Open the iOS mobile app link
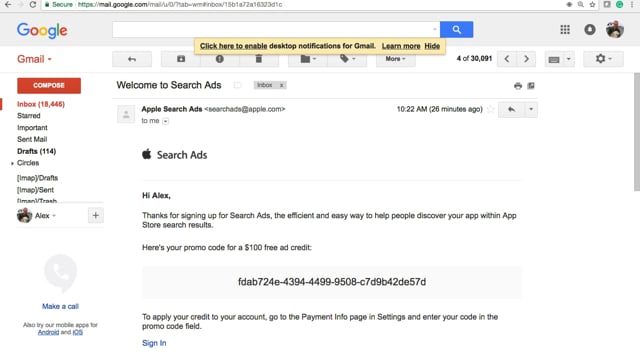Screen dimensions: 640x360 (78, 332)
